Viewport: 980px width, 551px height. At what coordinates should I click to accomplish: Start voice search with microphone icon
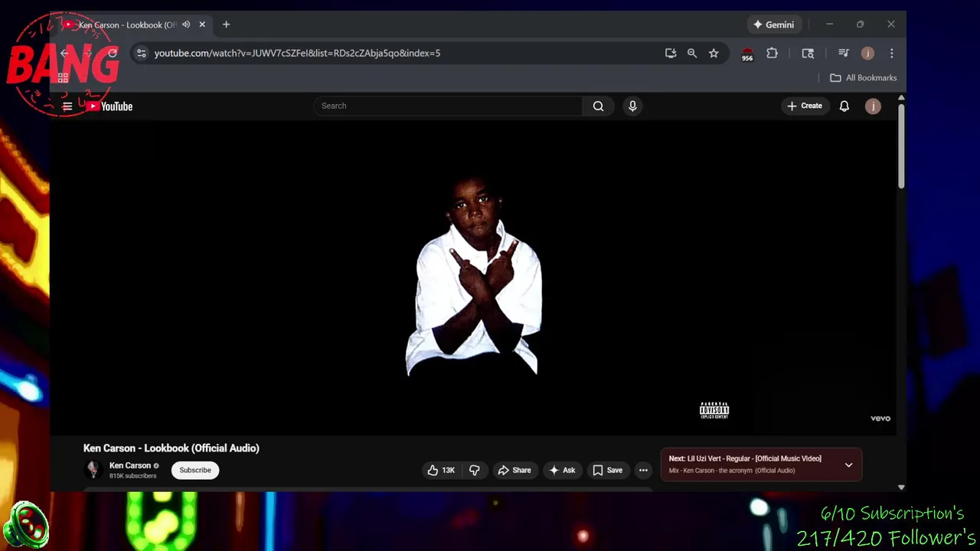[632, 106]
